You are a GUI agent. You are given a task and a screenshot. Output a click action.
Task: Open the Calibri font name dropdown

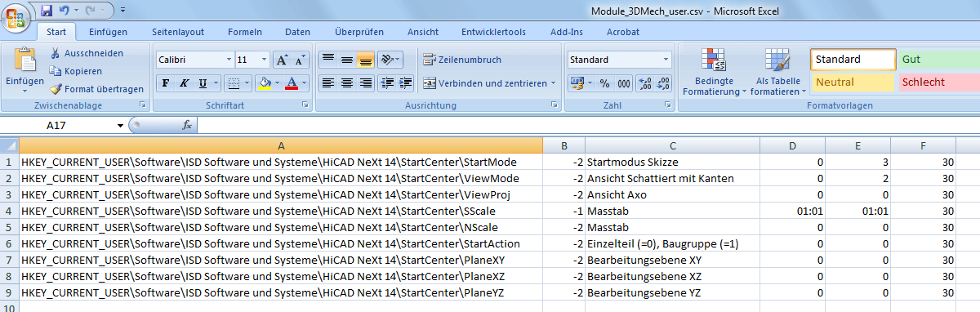(x=229, y=60)
